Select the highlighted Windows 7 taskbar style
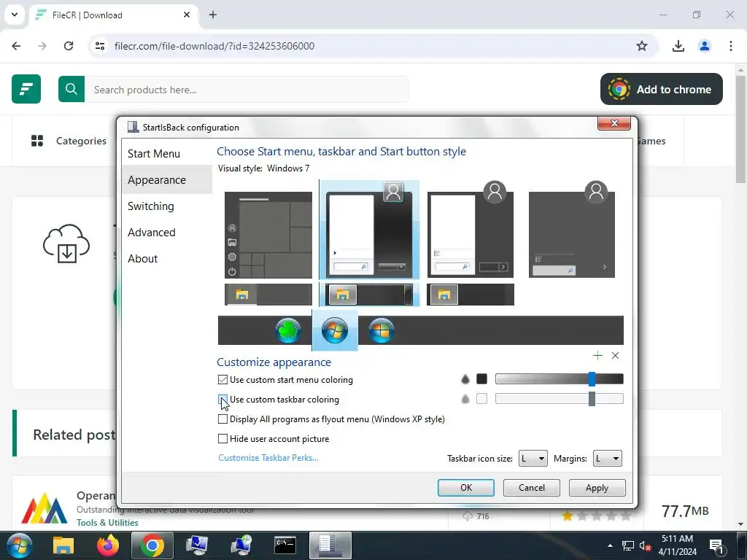This screenshot has width=747, height=560. click(369, 295)
